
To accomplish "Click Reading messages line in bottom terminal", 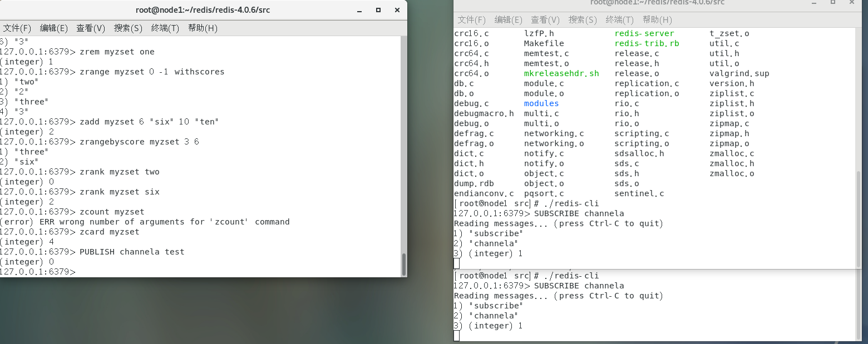I will pos(559,296).
